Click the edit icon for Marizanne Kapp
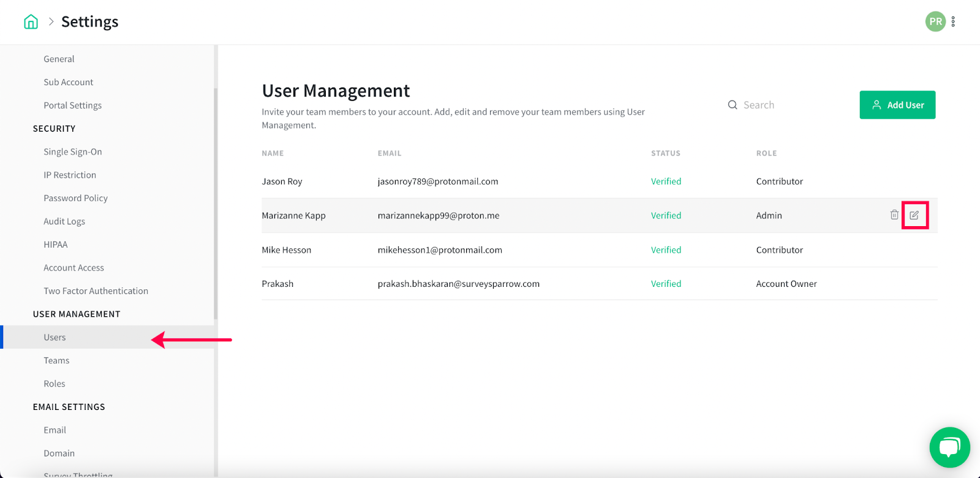 [x=914, y=215]
